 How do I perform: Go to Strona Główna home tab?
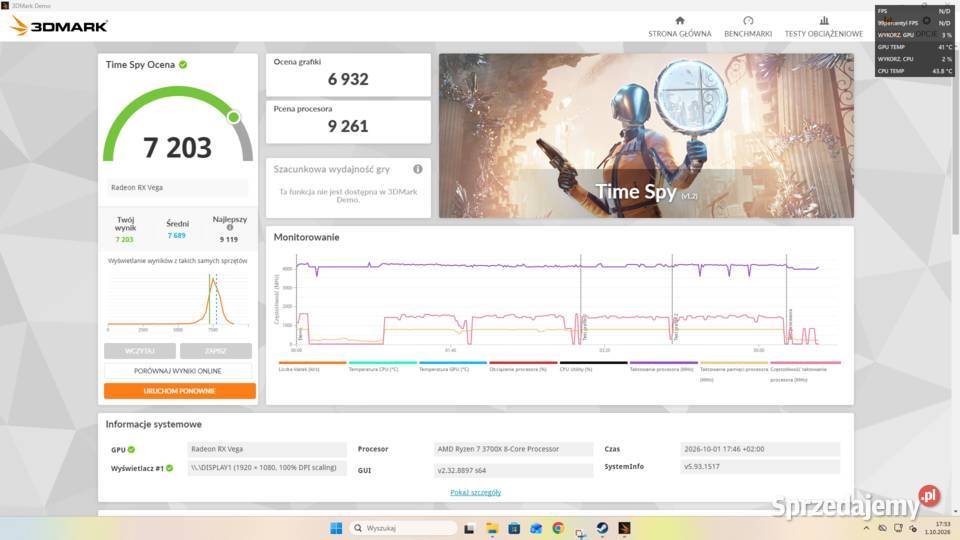coord(680,28)
